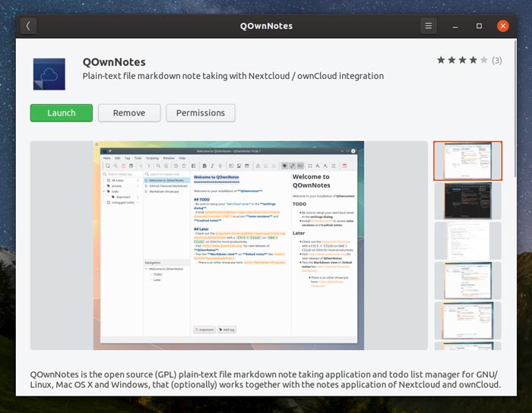Click the QOwnNotes app name heading
Screen dimensions: 532x413
[x=114, y=62]
